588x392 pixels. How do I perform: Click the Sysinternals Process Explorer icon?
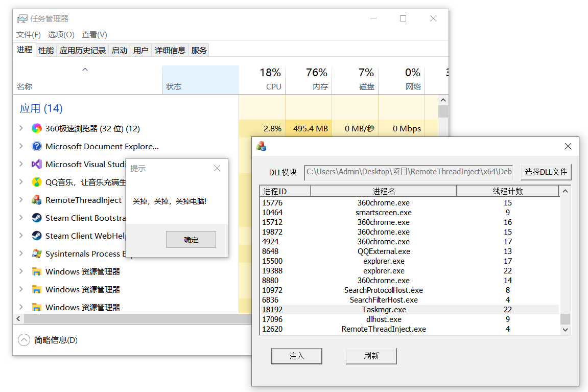pos(37,254)
